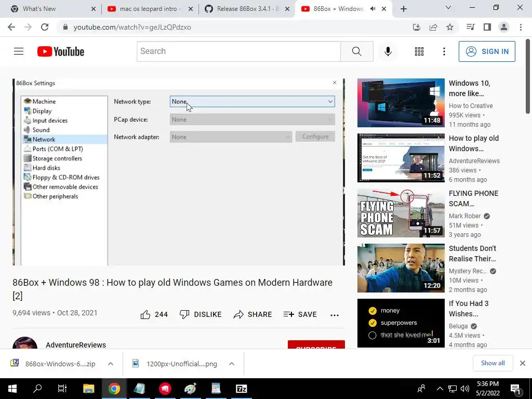Open the Students Don't Realise Their video thumbnail
Screen dimensions: 532x399
401,268
